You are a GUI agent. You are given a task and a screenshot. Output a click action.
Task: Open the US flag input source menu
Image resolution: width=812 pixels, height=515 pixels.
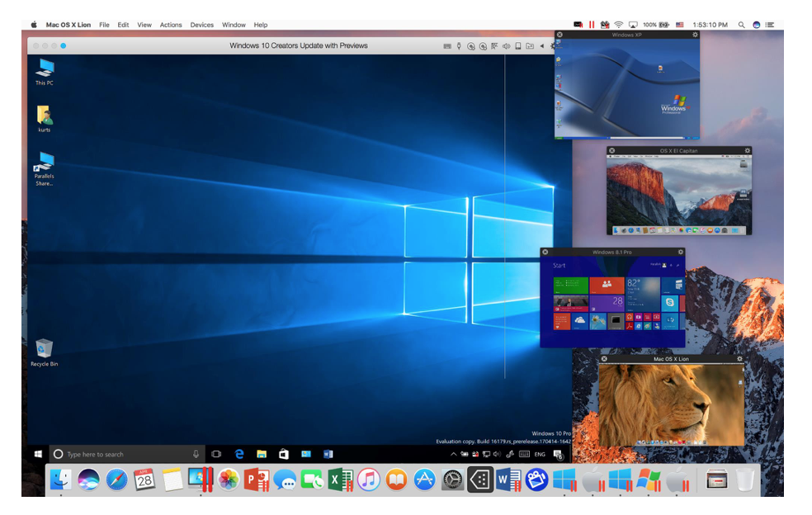pos(680,25)
